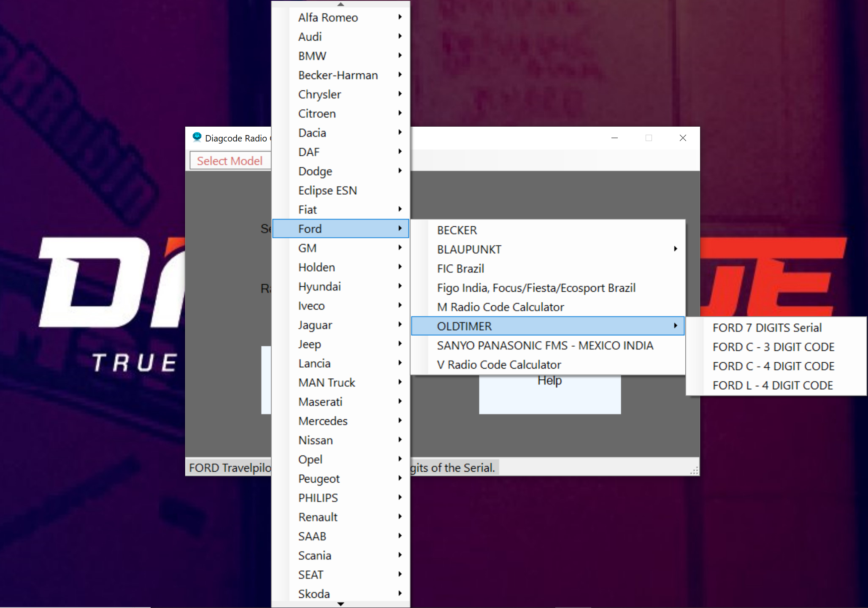Open the Citroen submenu
The image size is (868, 608).
tap(341, 114)
